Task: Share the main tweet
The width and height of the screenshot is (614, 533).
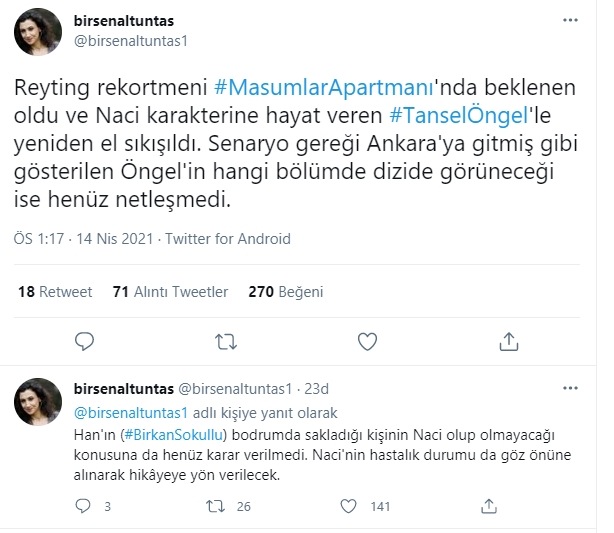Action: click(509, 343)
